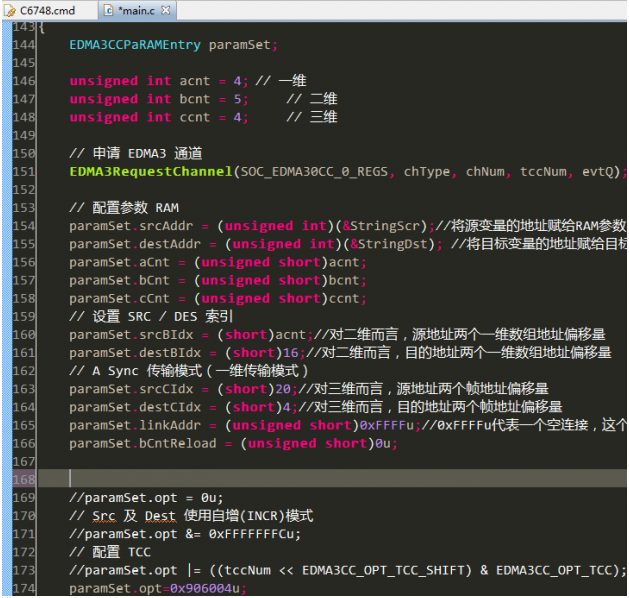The image size is (629, 598).
Task: Place cursor on the highlighted empty line 168
Action: coord(332,478)
